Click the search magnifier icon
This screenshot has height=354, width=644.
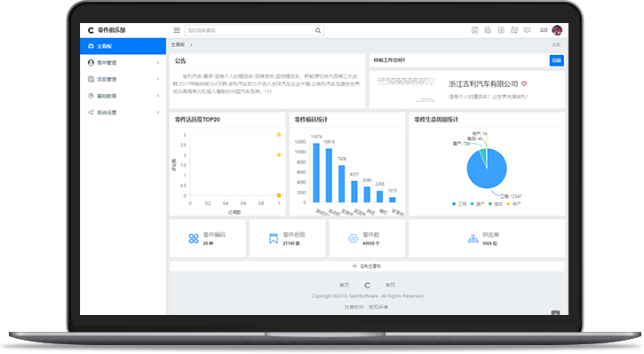(x=318, y=30)
